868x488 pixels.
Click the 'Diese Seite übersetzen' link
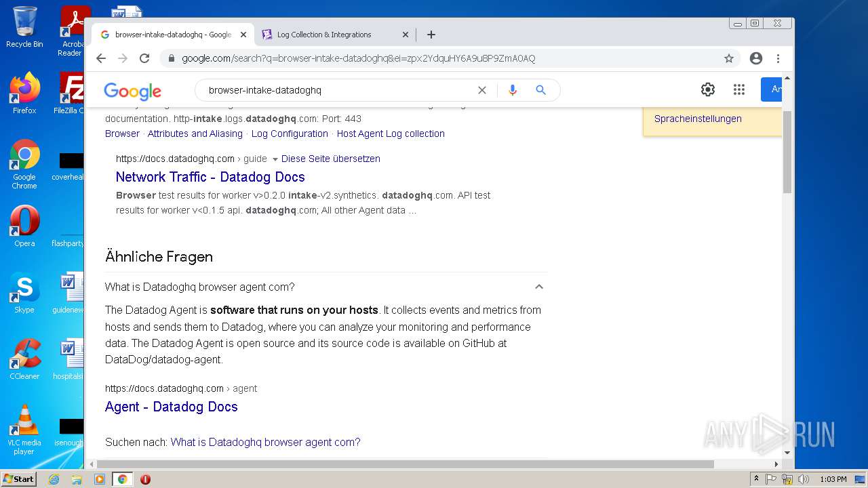click(331, 159)
